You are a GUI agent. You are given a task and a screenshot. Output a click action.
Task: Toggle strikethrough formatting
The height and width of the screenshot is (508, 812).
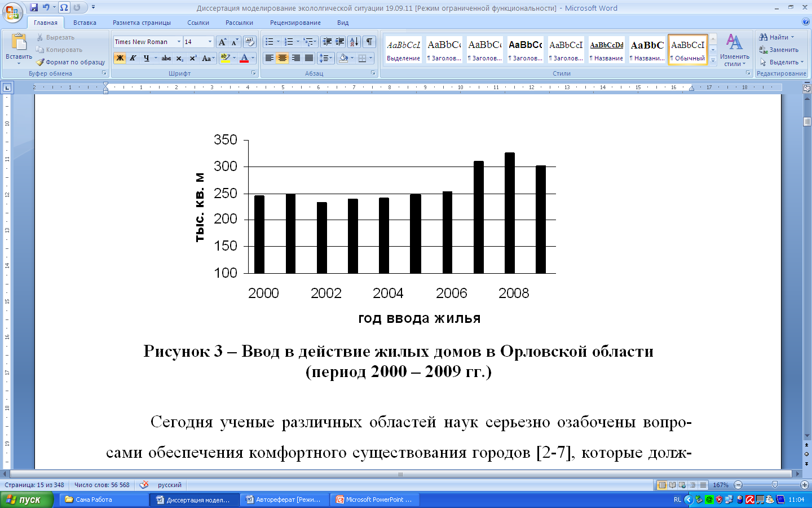[166, 58]
